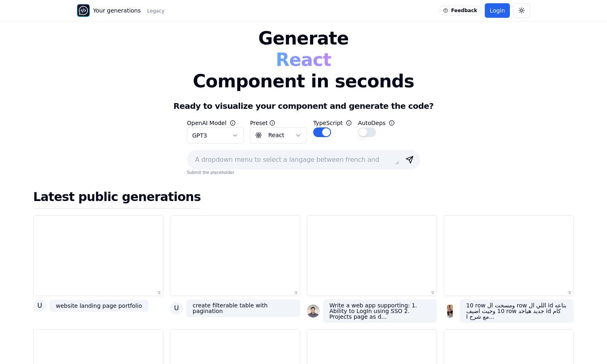
Task: Show info icon next to AutoDeps label
Action: click(392, 123)
